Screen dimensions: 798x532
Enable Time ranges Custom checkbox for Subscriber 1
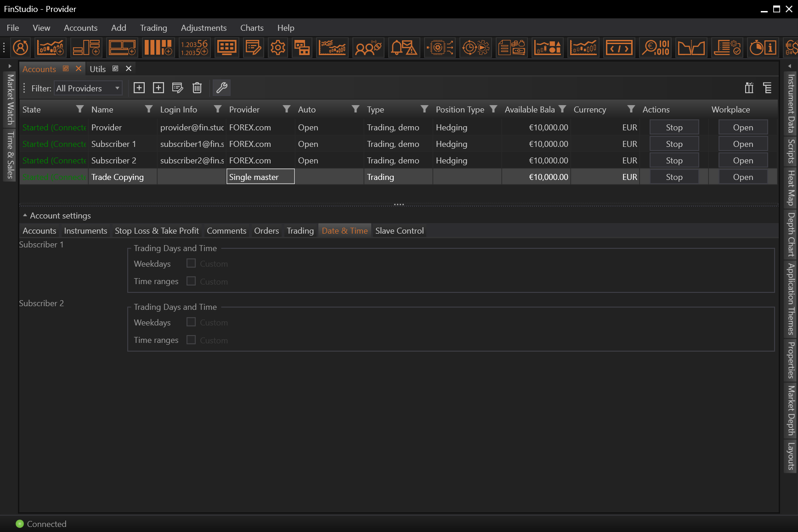(191, 281)
